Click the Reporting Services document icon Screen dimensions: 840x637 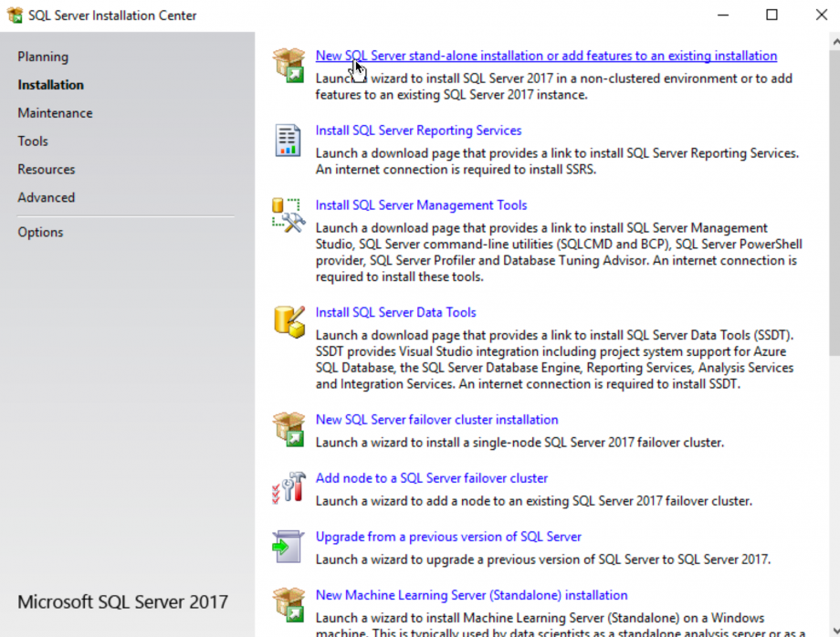pos(288,140)
